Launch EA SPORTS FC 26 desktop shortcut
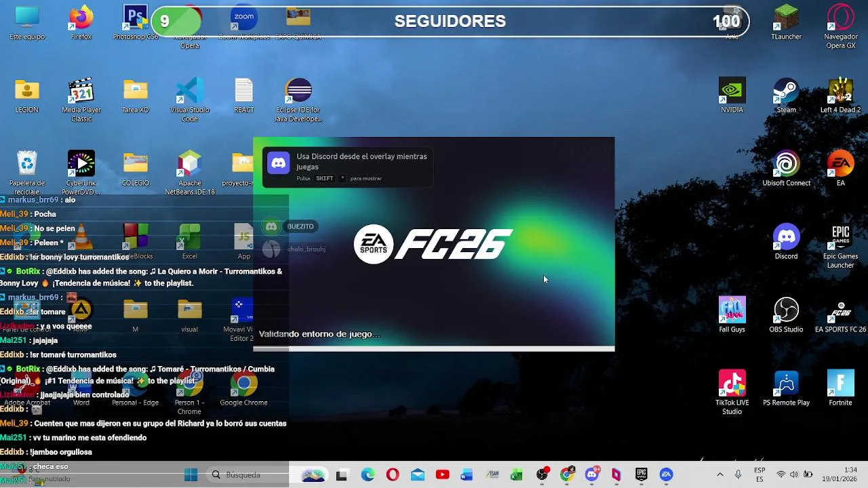This screenshot has width=868, height=488. click(841, 316)
